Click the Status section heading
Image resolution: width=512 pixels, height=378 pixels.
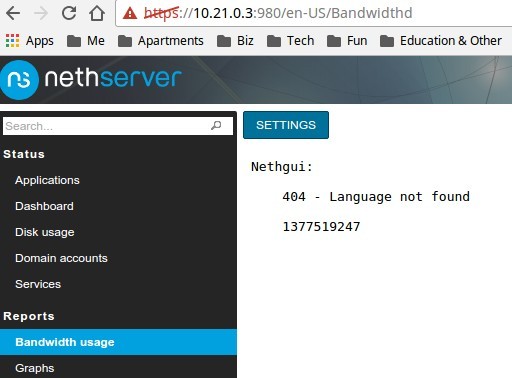tap(24, 154)
